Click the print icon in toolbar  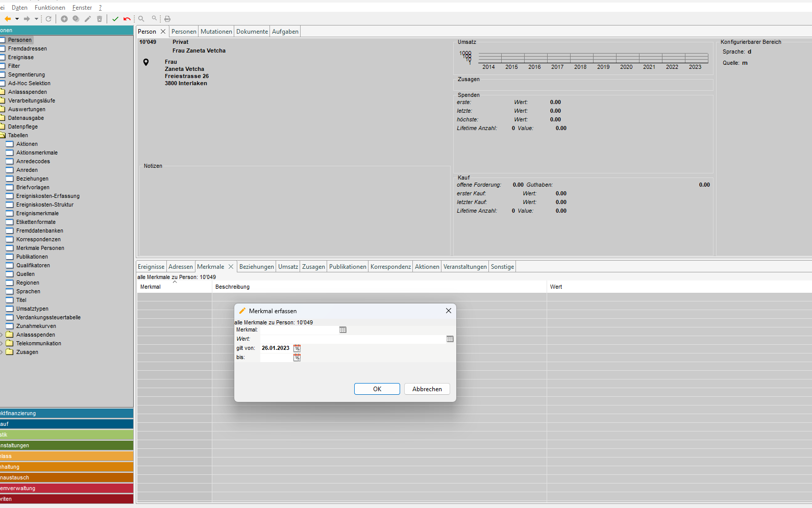point(167,19)
